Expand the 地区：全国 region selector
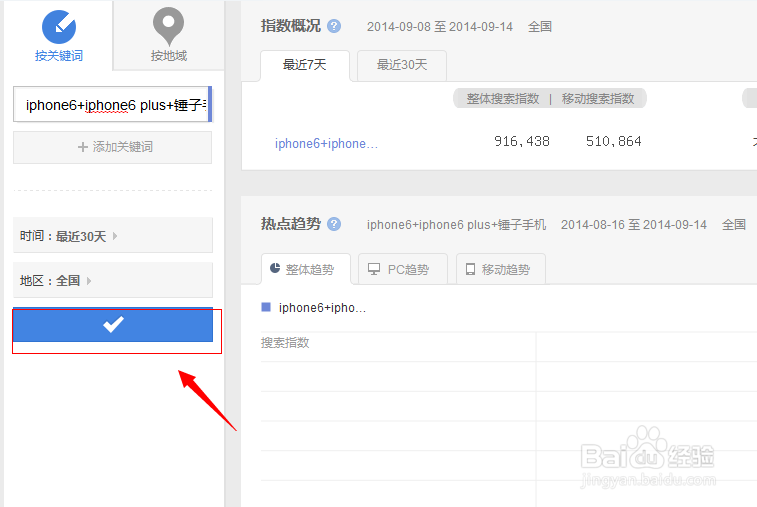Image resolution: width=757 pixels, height=507 pixels. 113,281
